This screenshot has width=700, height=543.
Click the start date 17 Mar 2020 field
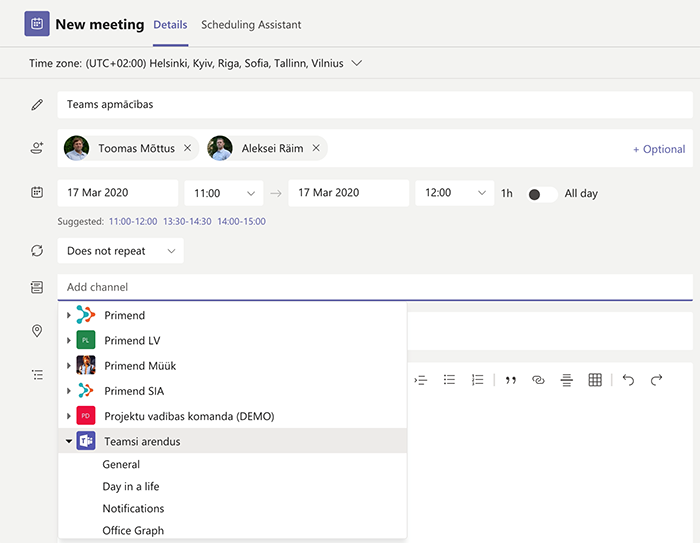[118, 193]
